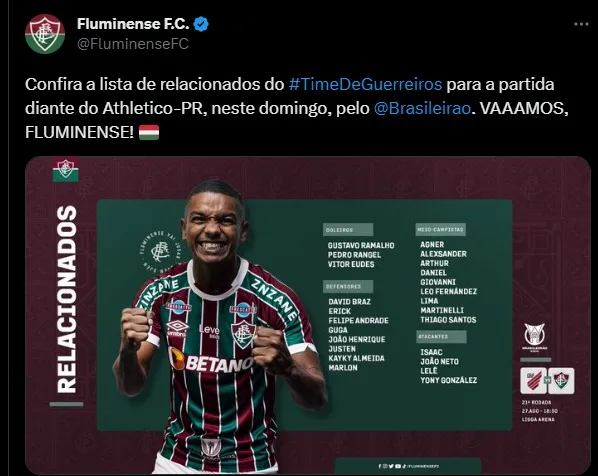
Task: Click the blue verified badge icon
Action: coord(201,24)
